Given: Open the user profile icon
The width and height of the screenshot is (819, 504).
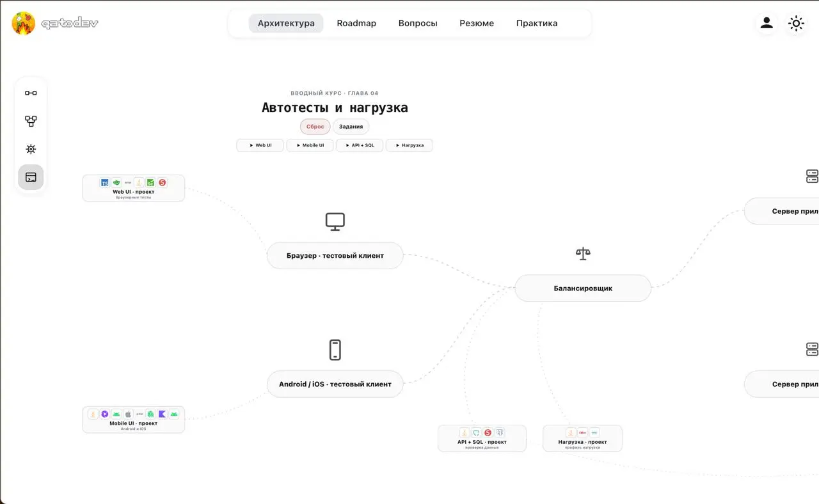Looking at the screenshot, I should click(767, 23).
